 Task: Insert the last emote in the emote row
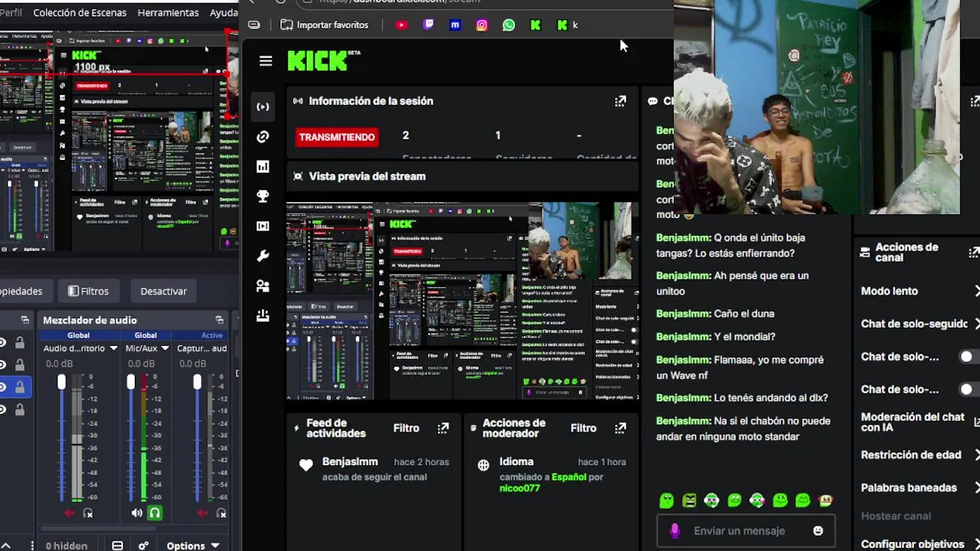825,500
